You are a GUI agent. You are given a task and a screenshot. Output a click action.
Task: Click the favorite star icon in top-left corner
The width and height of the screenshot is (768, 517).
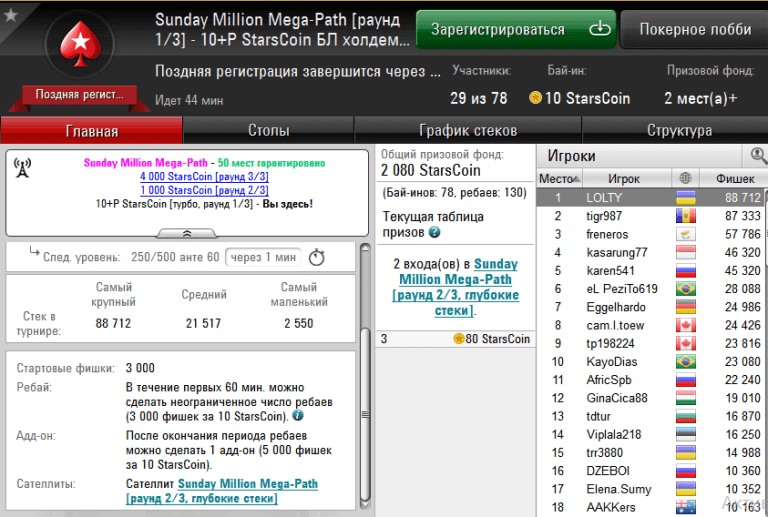(x=10, y=14)
